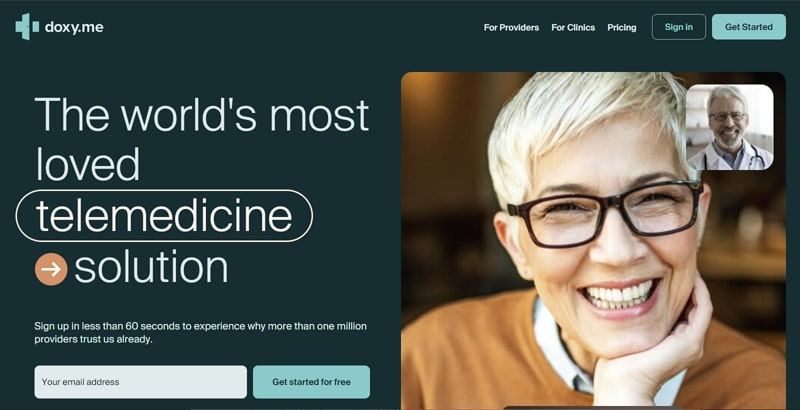
Task: Click the word 'loved' in headline
Action: pos(87,164)
